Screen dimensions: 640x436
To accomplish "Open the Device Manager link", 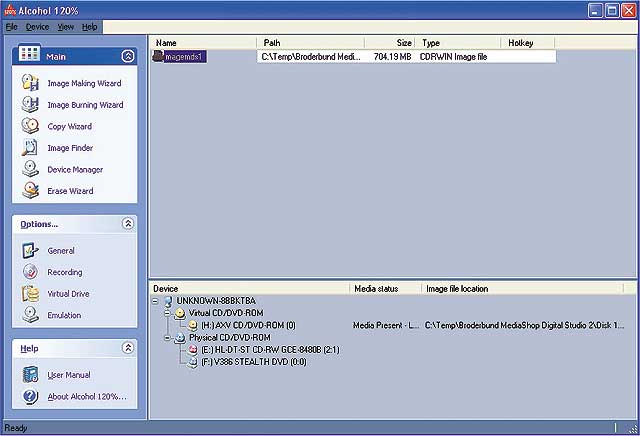I will point(75,169).
